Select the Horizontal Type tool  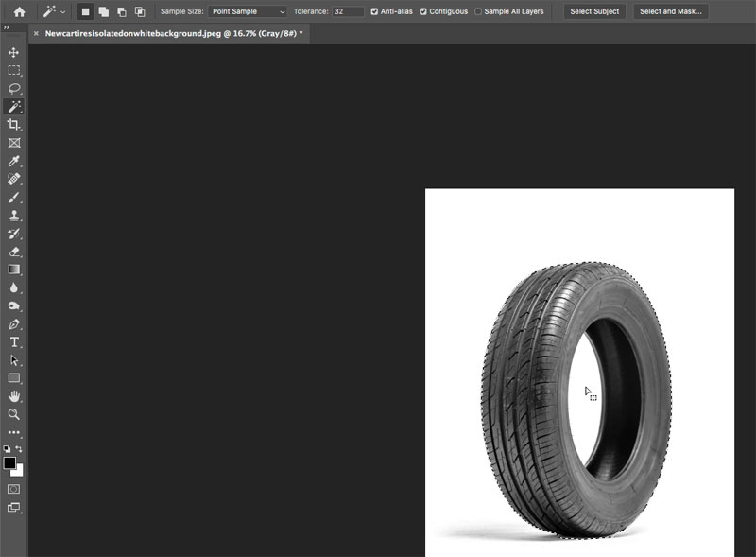[x=14, y=342]
